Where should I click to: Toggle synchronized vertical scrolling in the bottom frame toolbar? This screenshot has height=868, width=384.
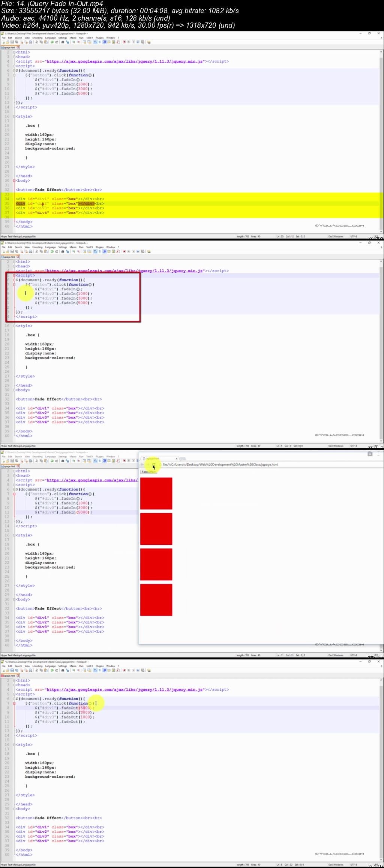84,670
